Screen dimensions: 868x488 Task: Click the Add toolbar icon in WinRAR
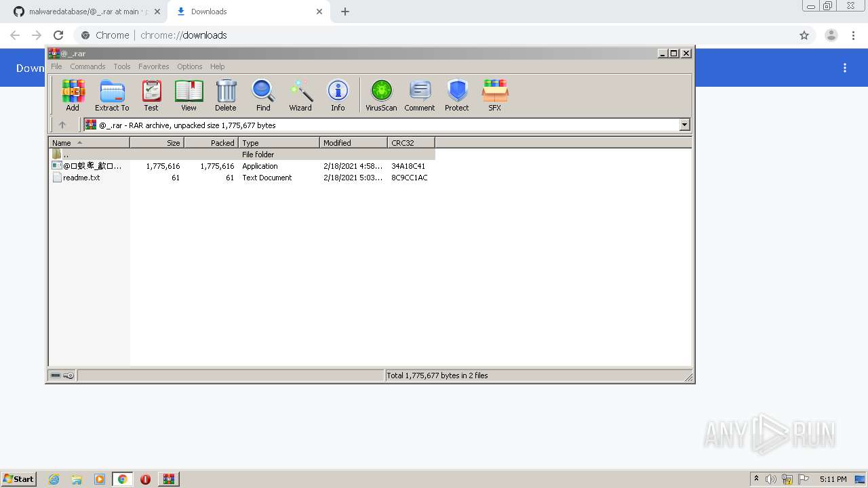(x=73, y=95)
